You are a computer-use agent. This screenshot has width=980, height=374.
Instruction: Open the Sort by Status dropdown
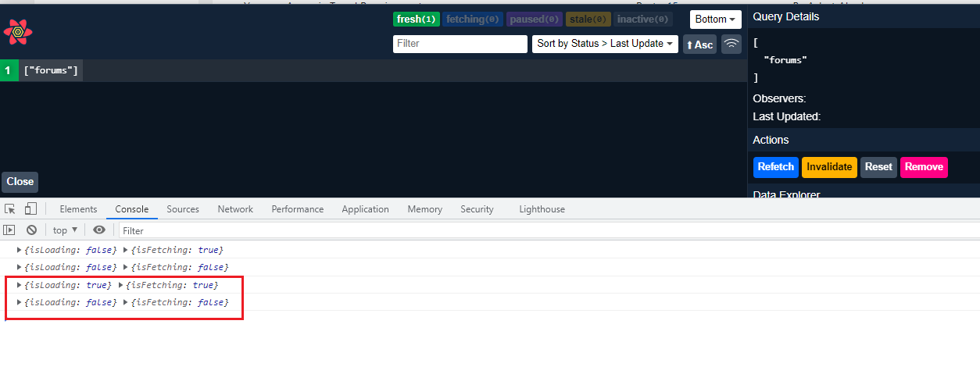605,44
